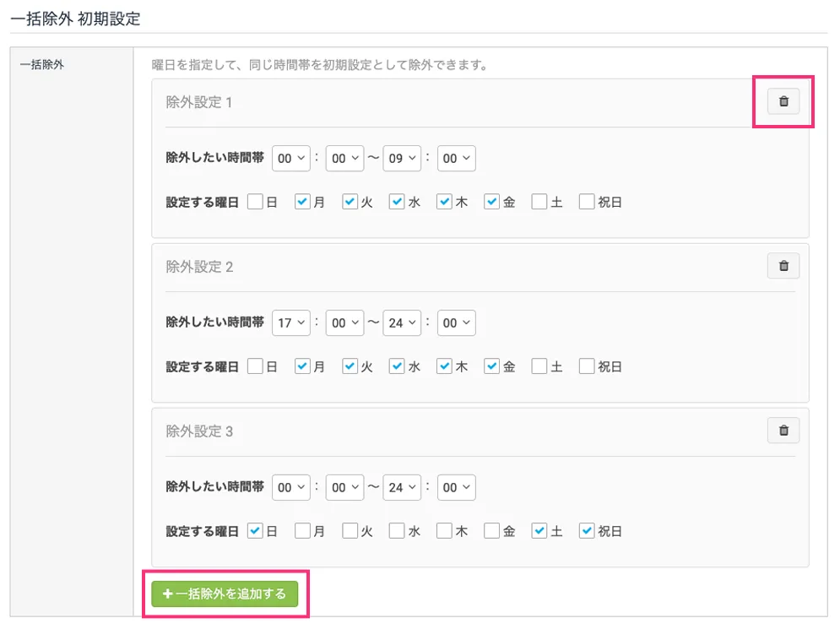Uncheck 月 in 除外設定 1
840x629 pixels.
point(302,203)
